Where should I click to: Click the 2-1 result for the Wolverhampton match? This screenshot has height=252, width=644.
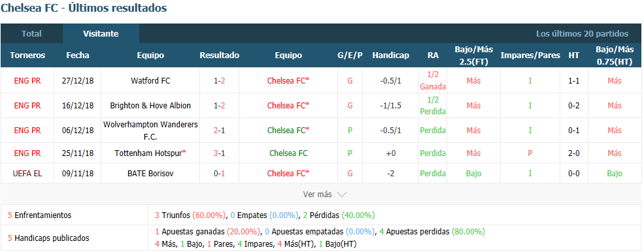[219, 130]
